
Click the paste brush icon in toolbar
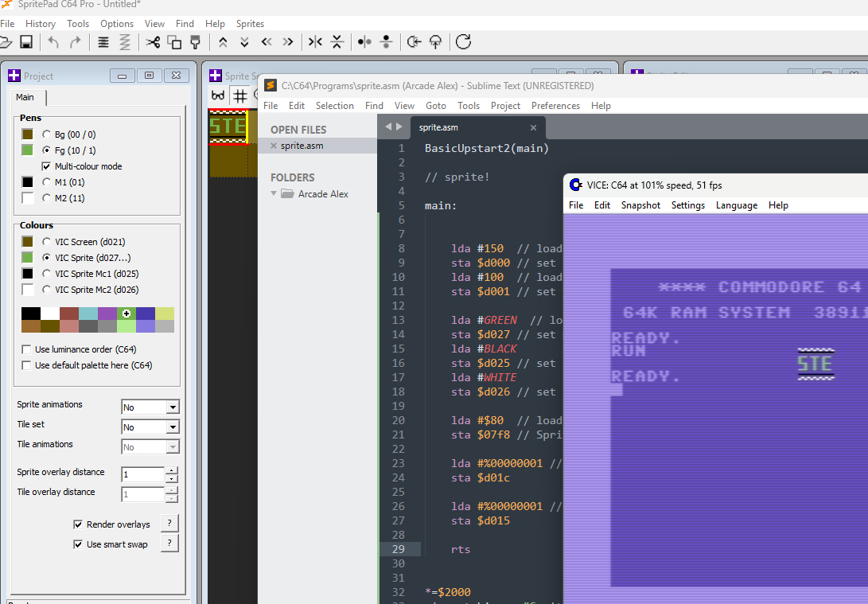195,42
